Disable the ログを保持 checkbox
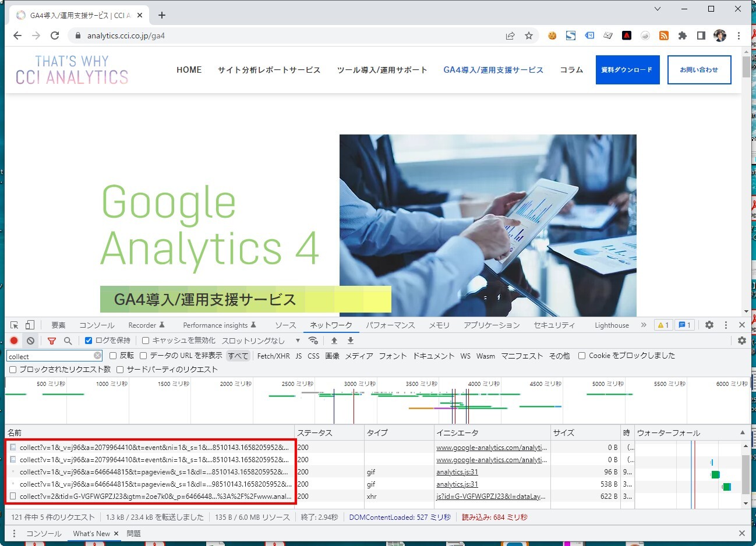The height and width of the screenshot is (546, 756). [89, 341]
